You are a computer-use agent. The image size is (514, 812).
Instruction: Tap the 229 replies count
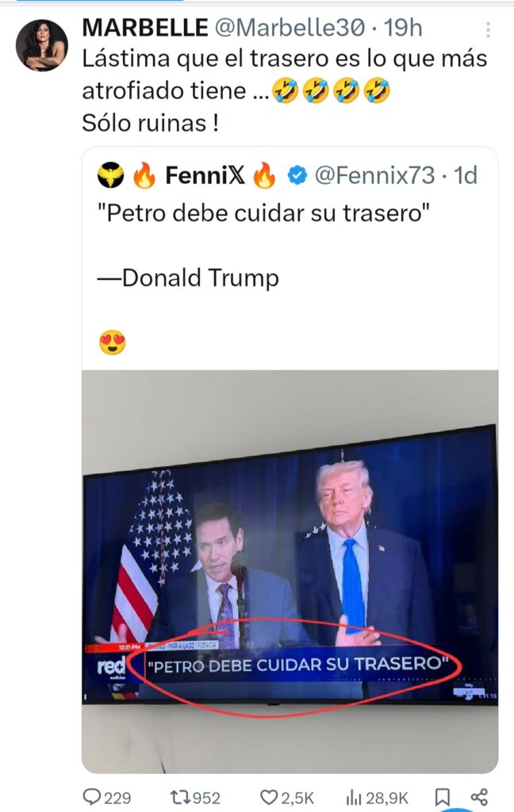click(117, 797)
